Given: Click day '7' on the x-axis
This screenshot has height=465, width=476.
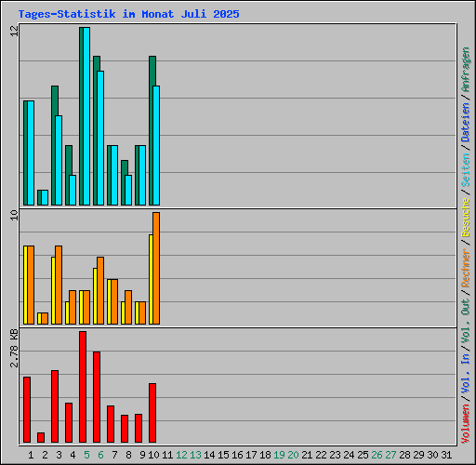Looking at the screenshot, I should click(x=114, y=455).
